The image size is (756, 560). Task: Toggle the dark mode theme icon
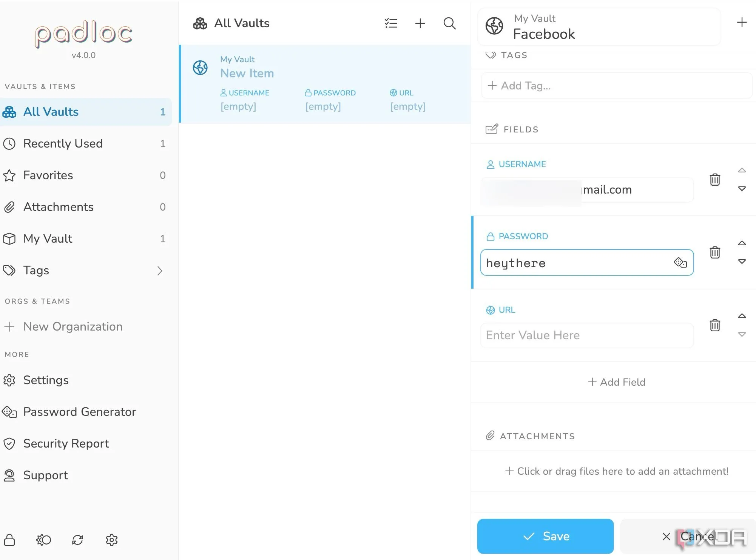point(44,540)
